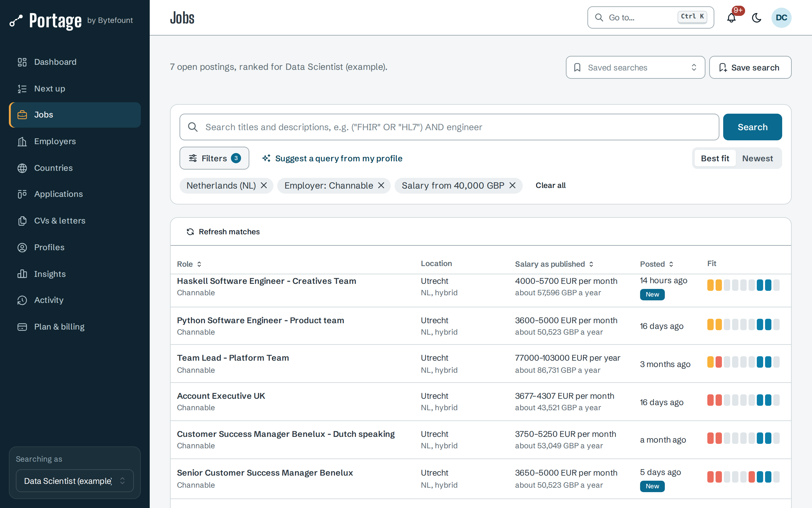Click fit bar for Haskell Software Engineer row
812x508 pixels.
pyautogui.click(x=743, y=285)
